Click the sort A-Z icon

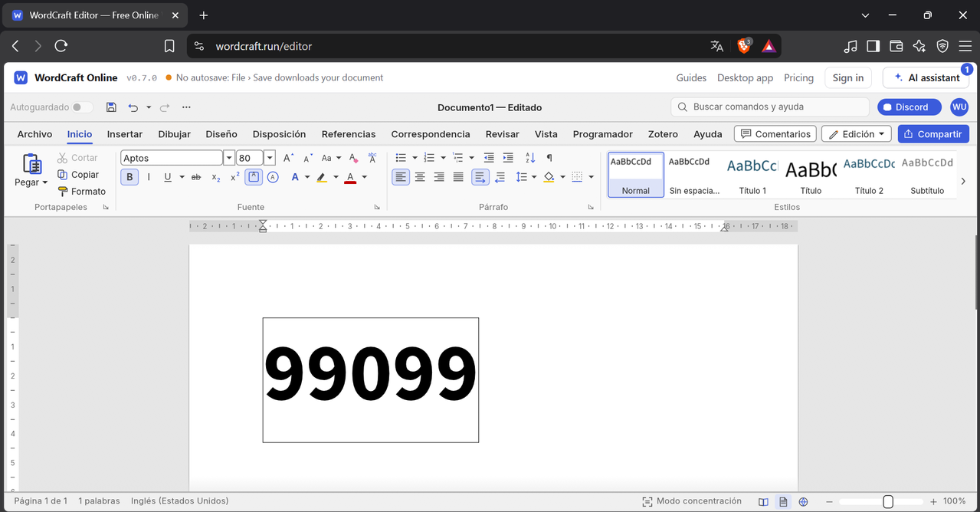[530, 158]
